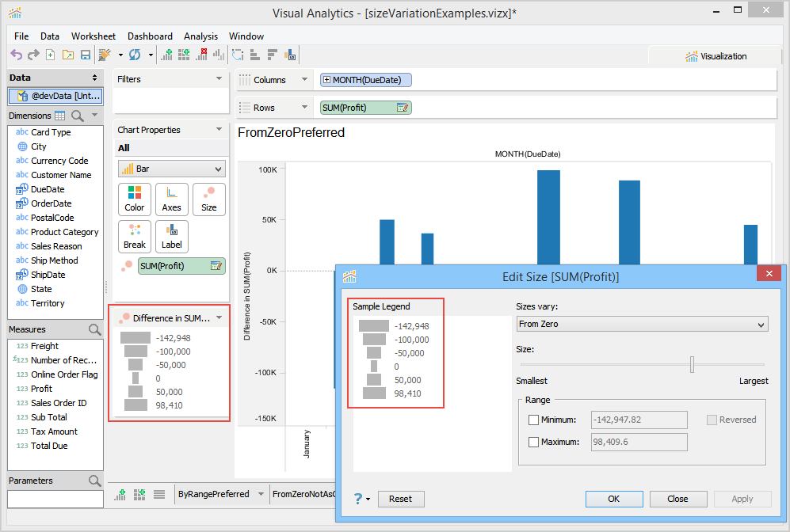Click the Label chart property button

coord(172,236)
